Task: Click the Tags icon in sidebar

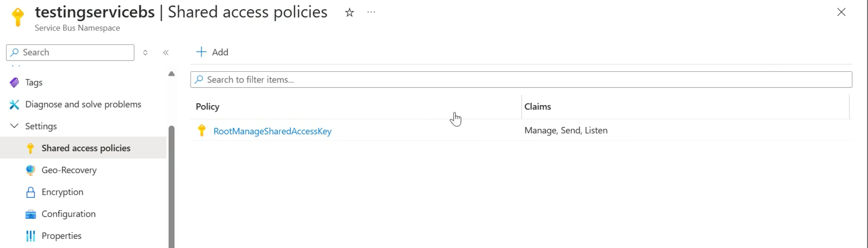Action: coord(14,82)
